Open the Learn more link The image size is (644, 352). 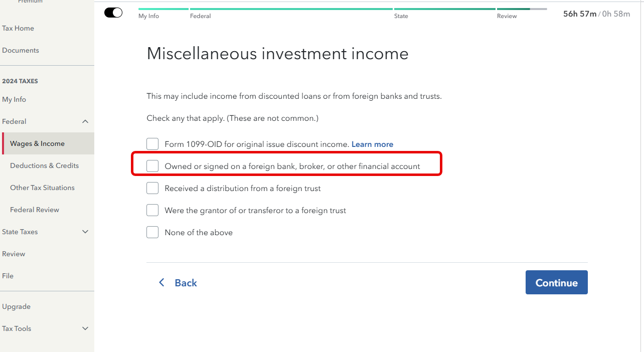click(372, 144)
